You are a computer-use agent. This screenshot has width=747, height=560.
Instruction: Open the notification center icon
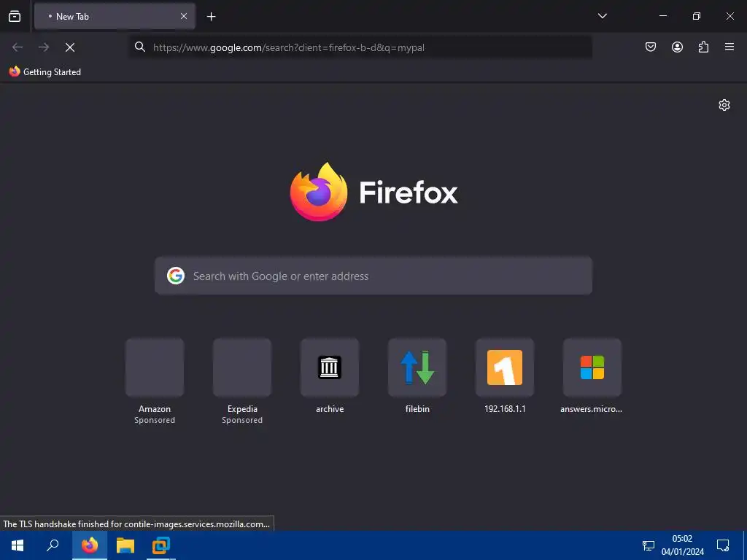click(x=723, y=545)
